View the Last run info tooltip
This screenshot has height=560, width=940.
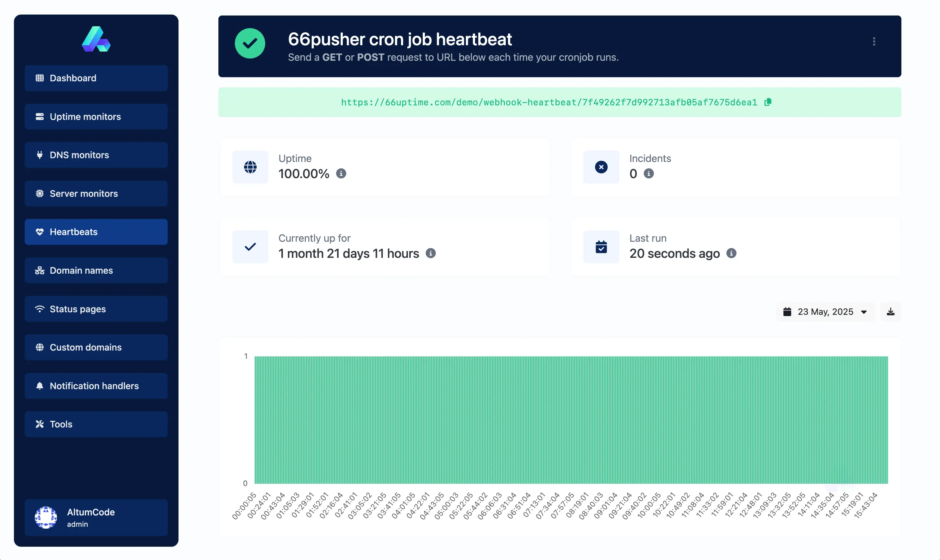732,254
